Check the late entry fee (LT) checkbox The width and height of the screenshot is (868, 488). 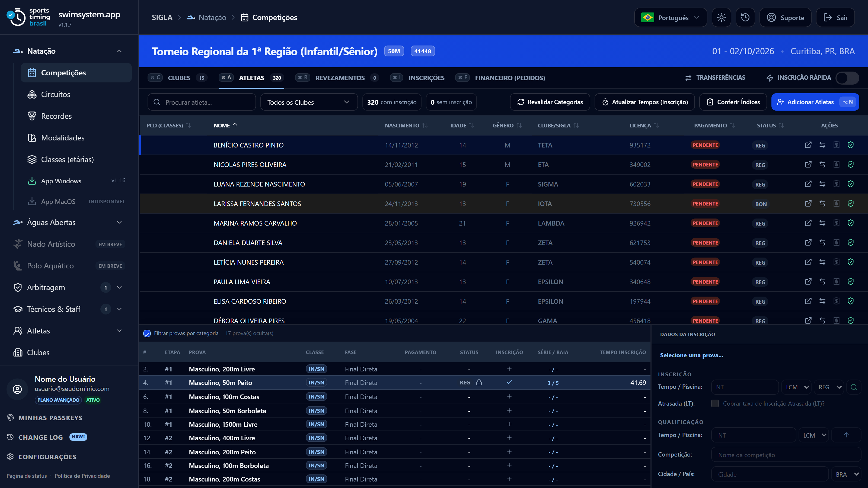715,403
